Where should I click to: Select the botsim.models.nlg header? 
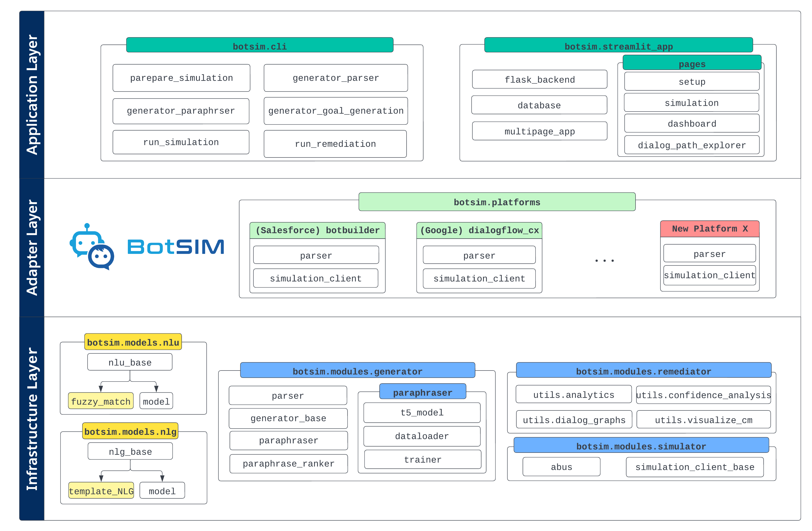pyautogui.click(x=130, y=431)
